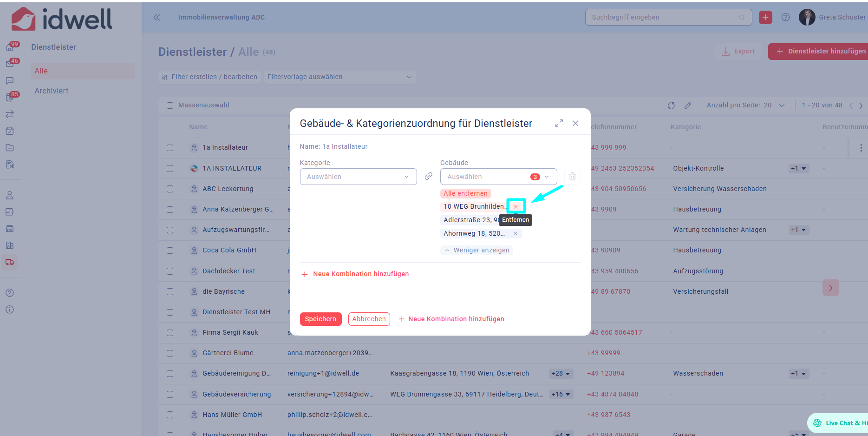This screenshot has width=868, height=436.
Task: Open row actions menu for 1a Installateur
Action: (x=861, y=148)
